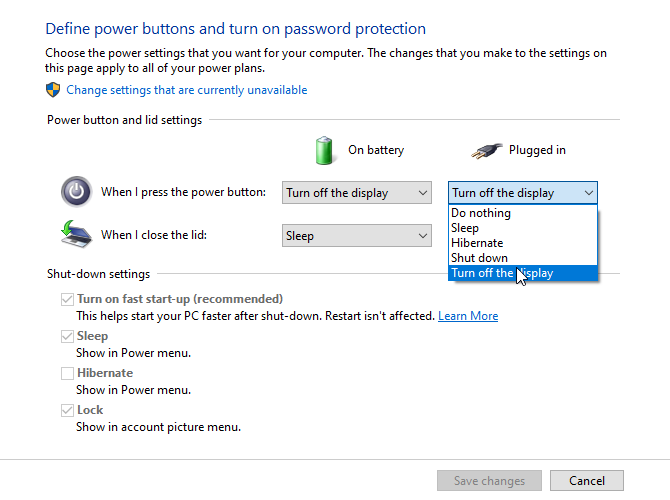This screenshot has width=670, height=500.
Task: Collapse the plugged-in power button dropdown
Action: click(522, 193)
